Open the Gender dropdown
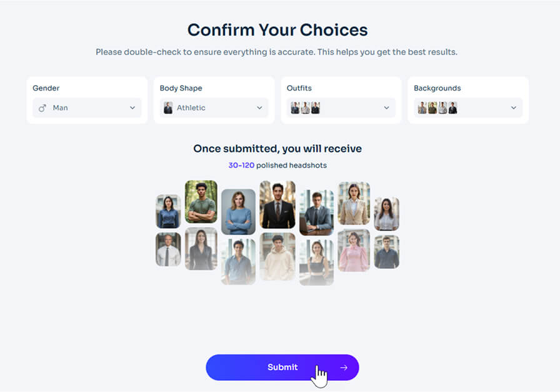 (132, 108)
